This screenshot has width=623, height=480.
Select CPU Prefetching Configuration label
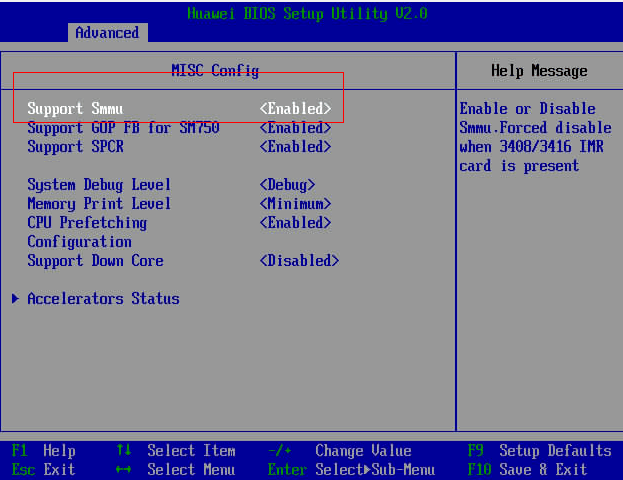[87, 232]
